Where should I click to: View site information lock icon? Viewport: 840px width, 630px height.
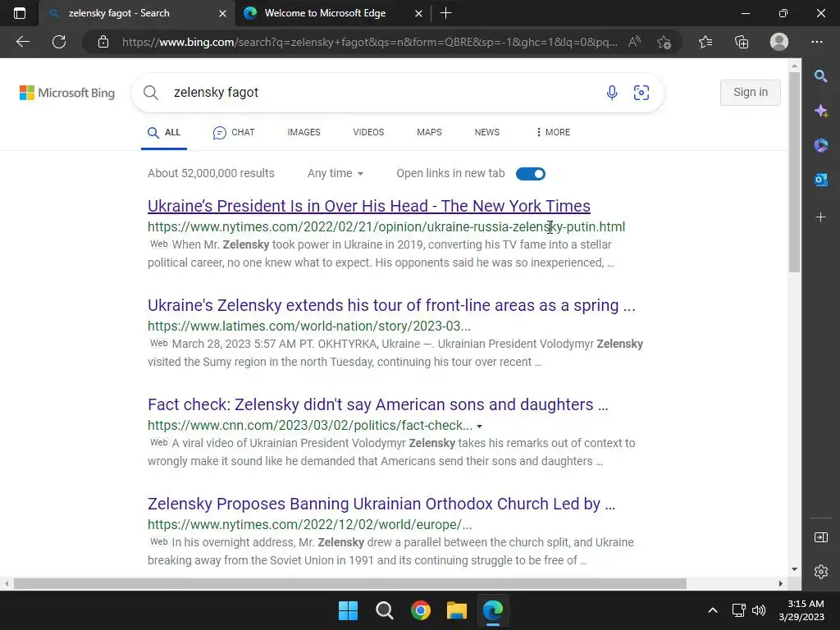[103, 42]
